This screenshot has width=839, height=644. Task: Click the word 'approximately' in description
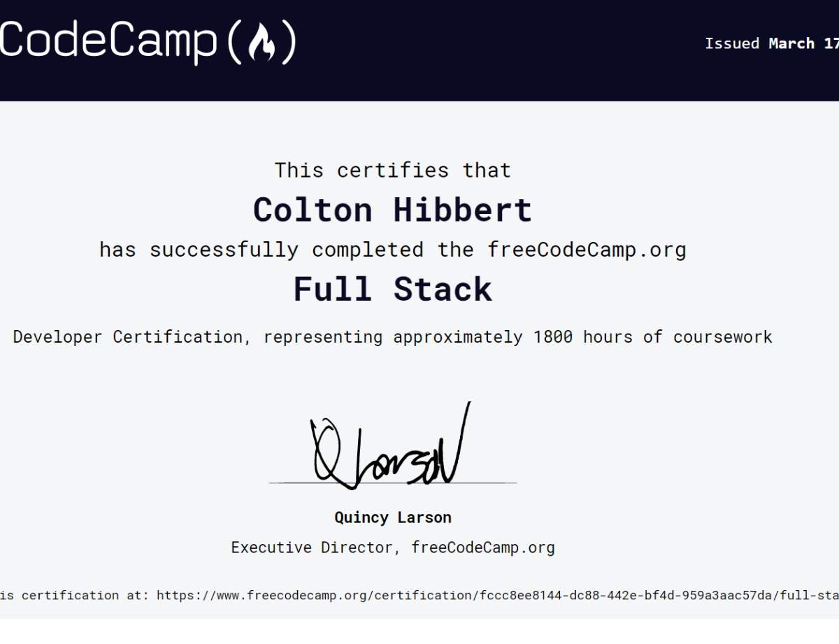pos(457,337)
